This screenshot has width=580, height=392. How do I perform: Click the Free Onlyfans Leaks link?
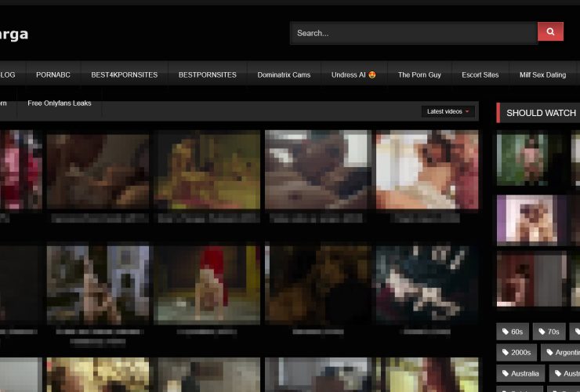tap(60, 103)
